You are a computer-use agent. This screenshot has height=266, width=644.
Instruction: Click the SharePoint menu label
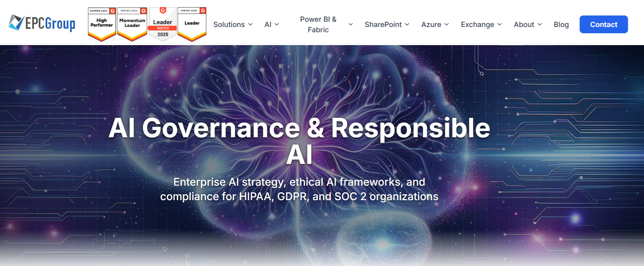(x=383, y=24)
